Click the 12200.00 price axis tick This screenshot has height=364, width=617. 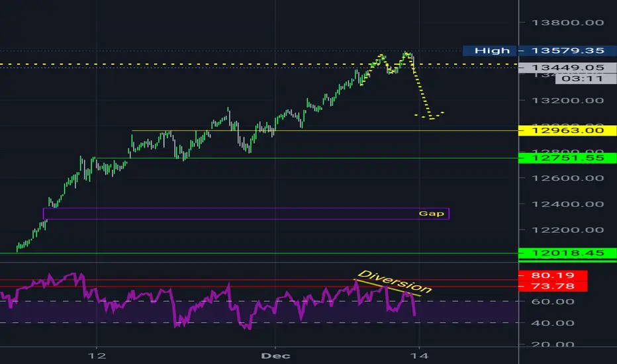(567, 230)
